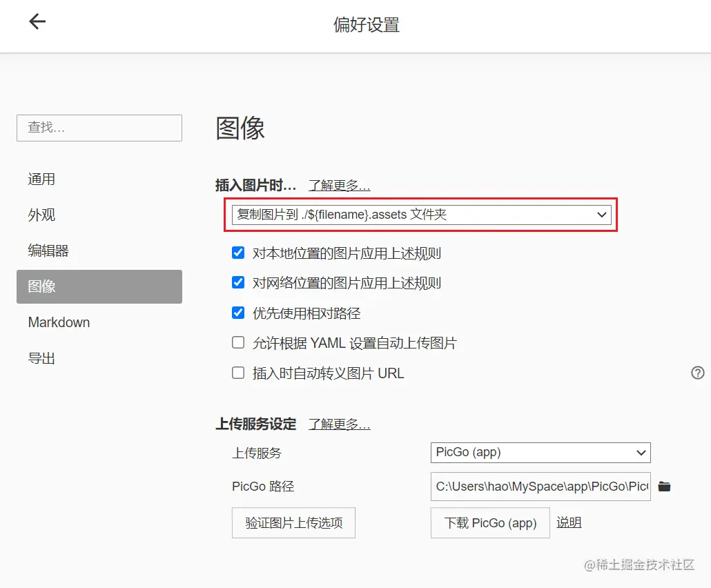
Task: Open the PicGo (app) upload service dropdown
Action: tap(540, 453)
